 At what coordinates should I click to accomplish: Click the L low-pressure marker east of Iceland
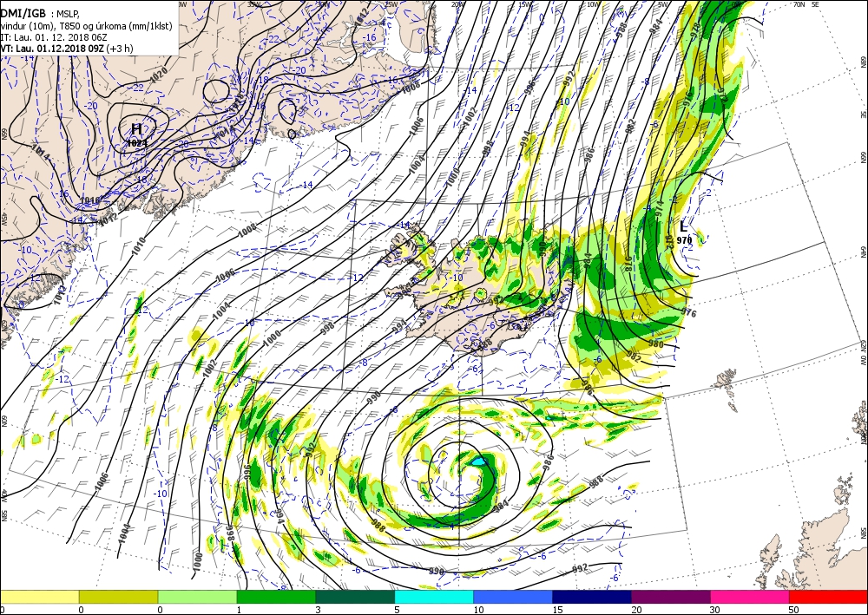(684, 226)
